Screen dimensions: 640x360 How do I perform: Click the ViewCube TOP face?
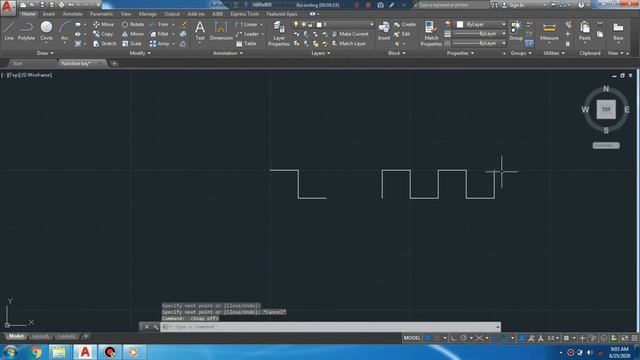606,109
